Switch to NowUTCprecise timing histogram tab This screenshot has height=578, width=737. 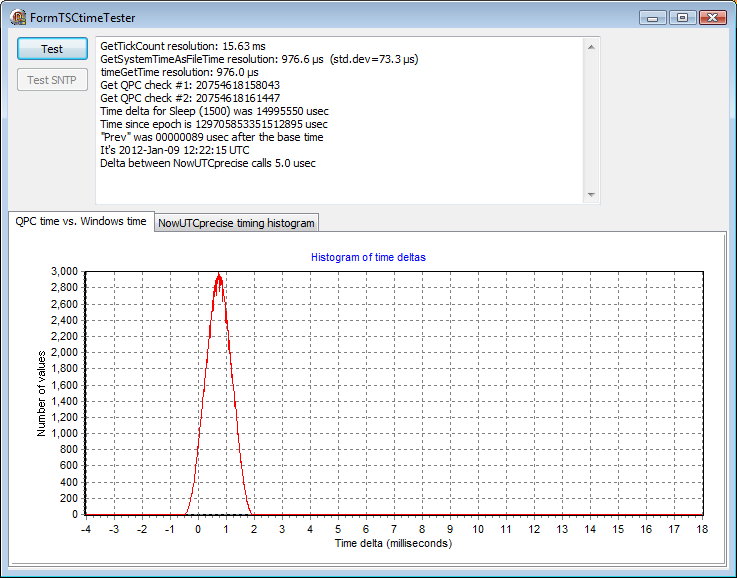click(236, 223)
